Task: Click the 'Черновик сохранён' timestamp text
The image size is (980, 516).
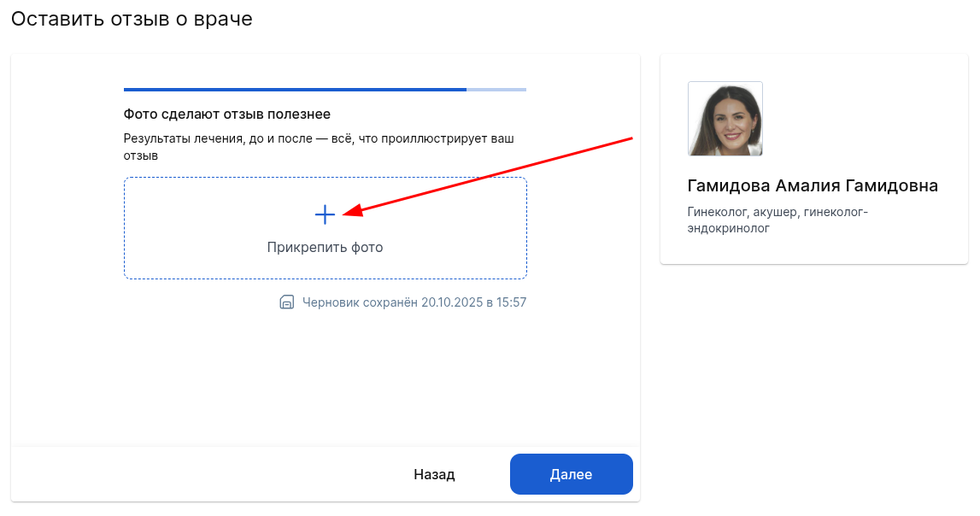Action: (414, 302)
